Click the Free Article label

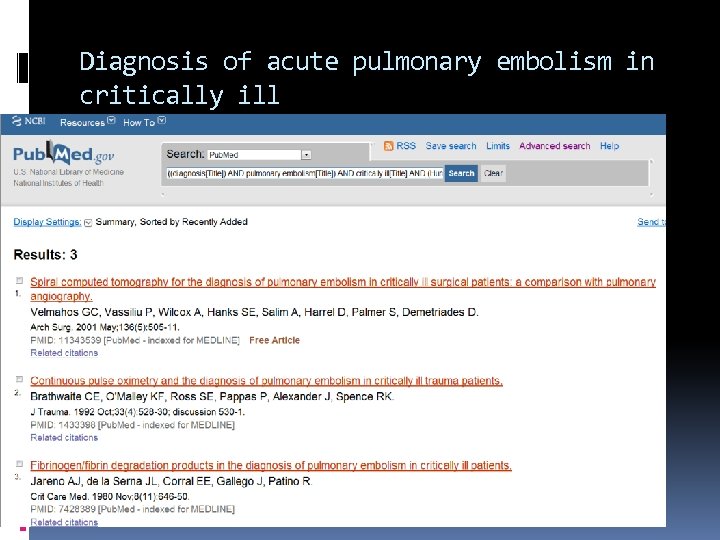click(274, 340)
